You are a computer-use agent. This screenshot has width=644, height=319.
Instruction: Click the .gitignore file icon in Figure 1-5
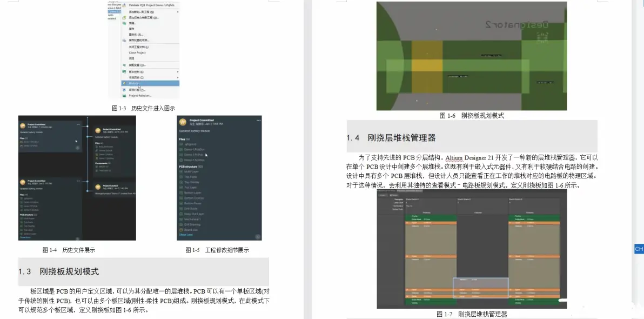point(180,144)
